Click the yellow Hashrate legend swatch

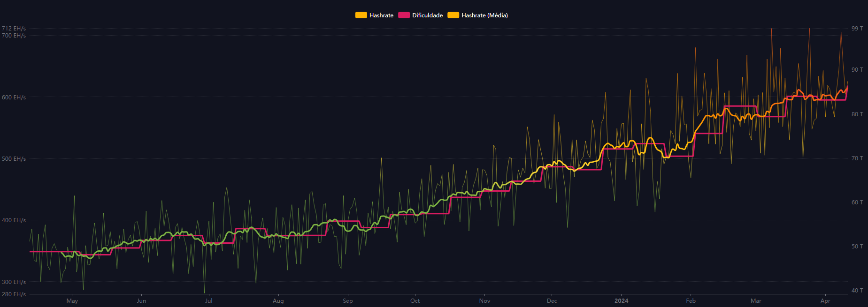pos(361,15)
